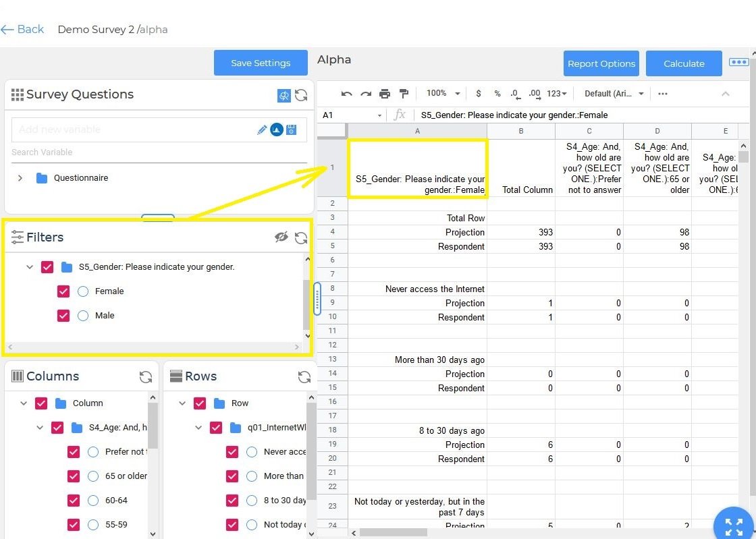Screen dimensions: 756x539
Task: Click column header B
Action: click(x=521, y=131)
